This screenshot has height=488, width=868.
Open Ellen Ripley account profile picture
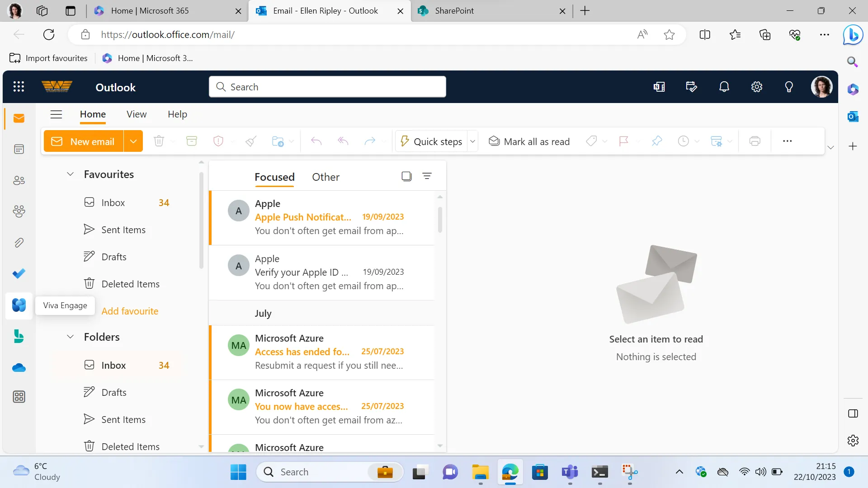[x=821, y=87]
